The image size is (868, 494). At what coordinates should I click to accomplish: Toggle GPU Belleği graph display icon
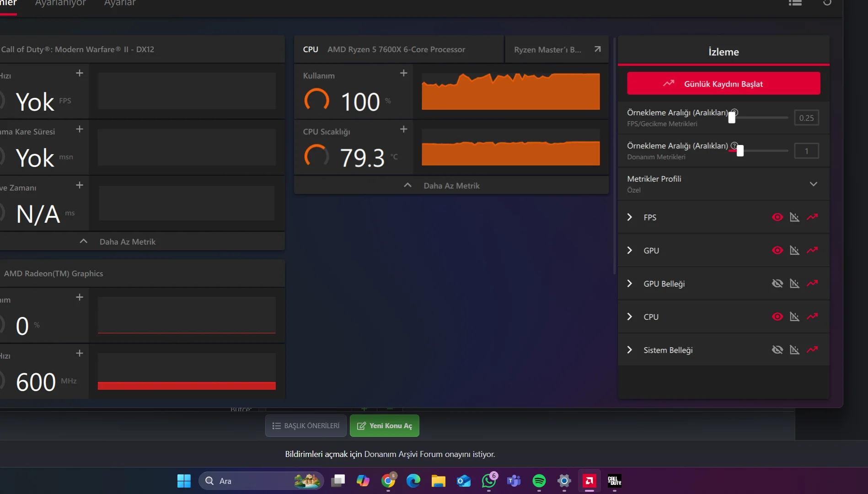click(795, 284)
